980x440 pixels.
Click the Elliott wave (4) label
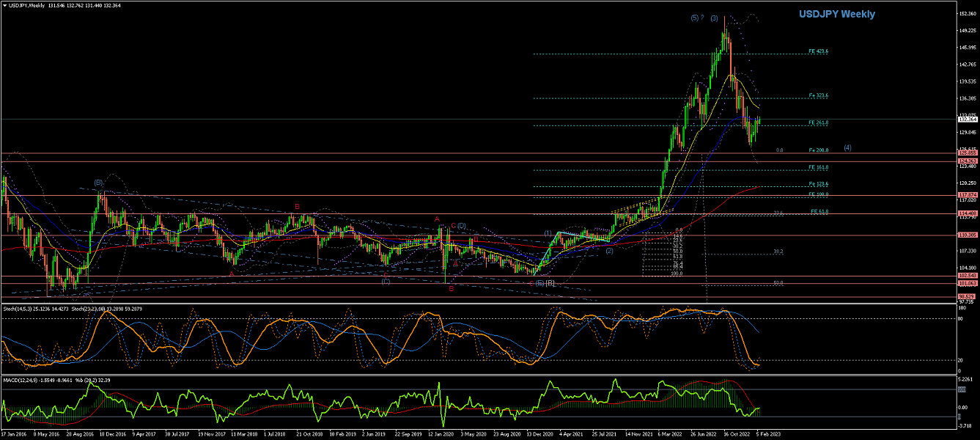coord(847,147)
